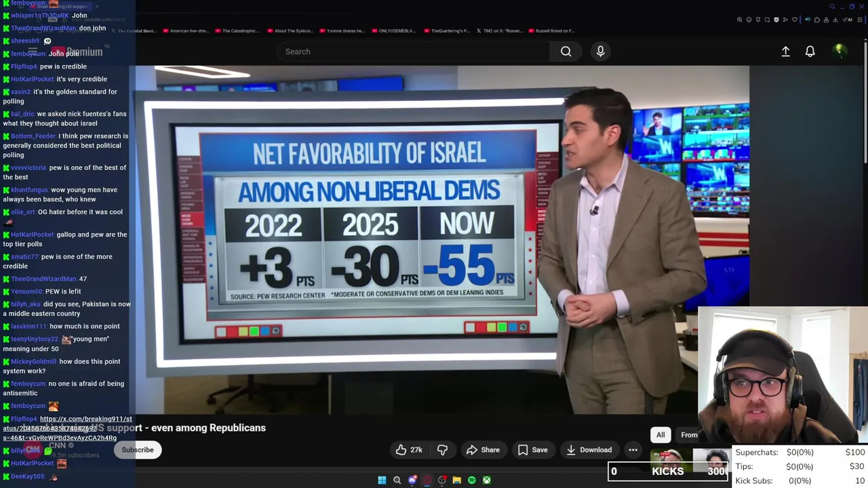Open Discord from the taskbar
The image size is (868, 488).
[412, 480]
